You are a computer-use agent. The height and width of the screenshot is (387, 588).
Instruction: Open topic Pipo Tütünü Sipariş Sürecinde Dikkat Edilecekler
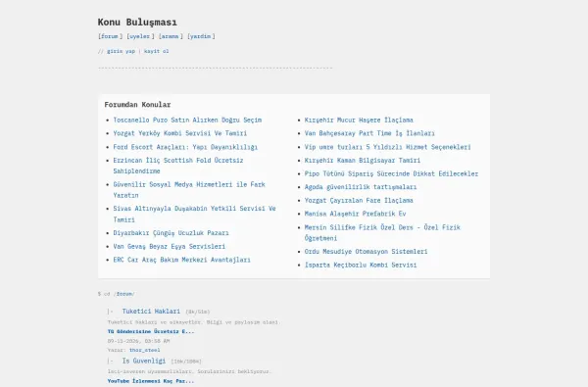click(391, 173)
